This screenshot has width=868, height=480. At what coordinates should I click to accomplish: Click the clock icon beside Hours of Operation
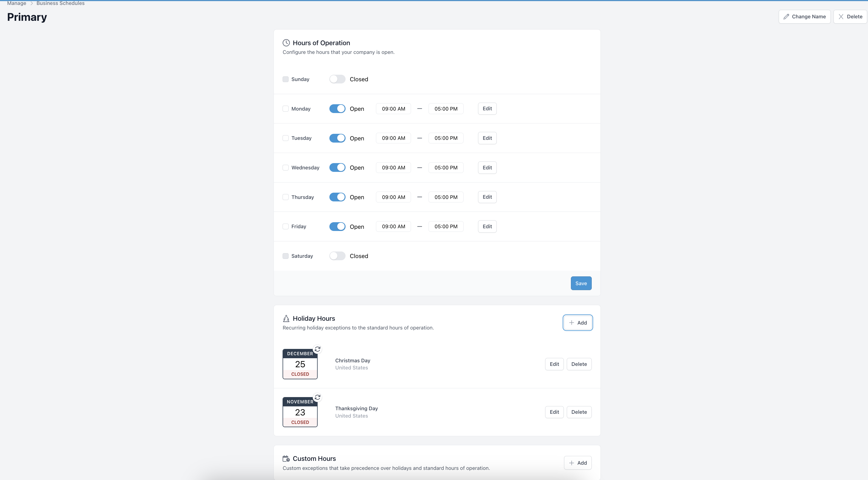click(286, 43)
